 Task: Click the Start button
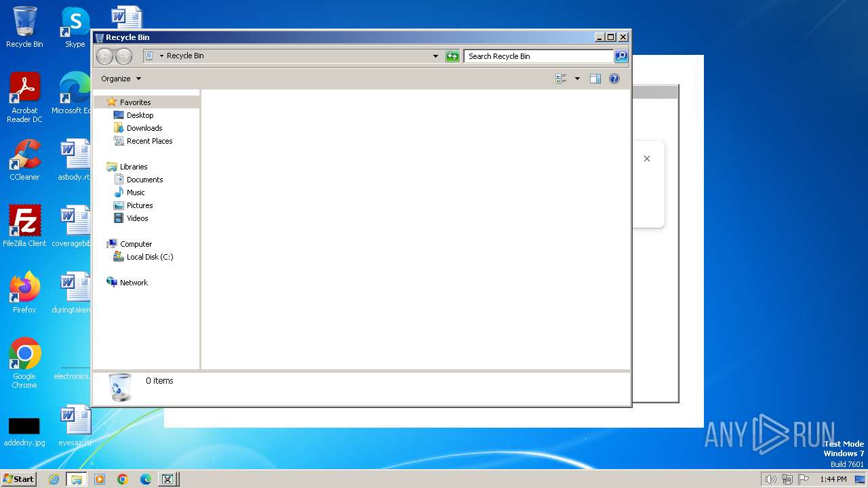point(19,479)
